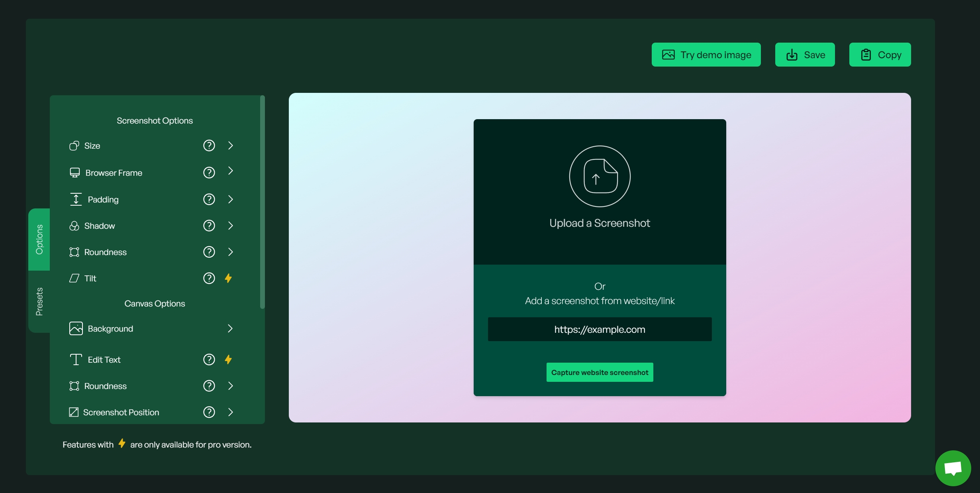This screenshot has width=980, height=493.
Task: Expand the Padding settings row
Action: [231, 199]
